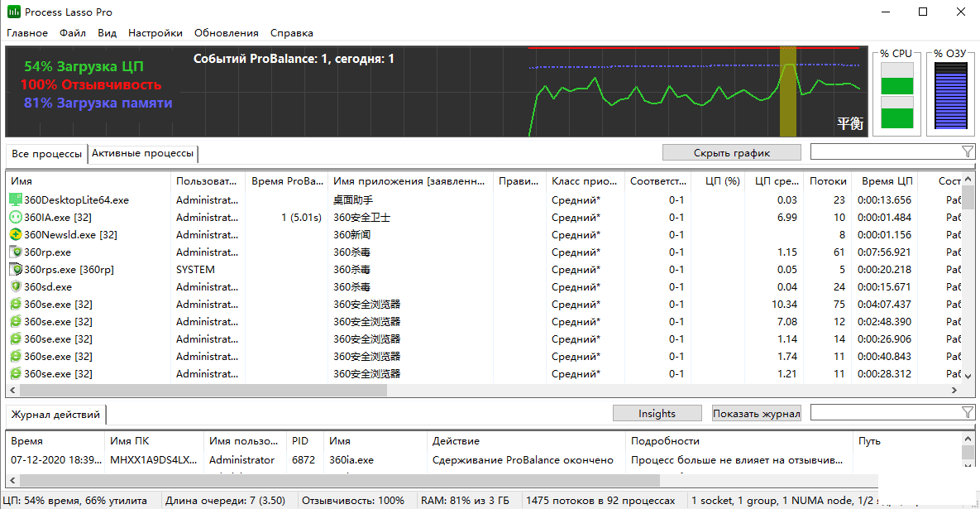
Task: Open the Настройки menu
Action: (x=155, y=33)
